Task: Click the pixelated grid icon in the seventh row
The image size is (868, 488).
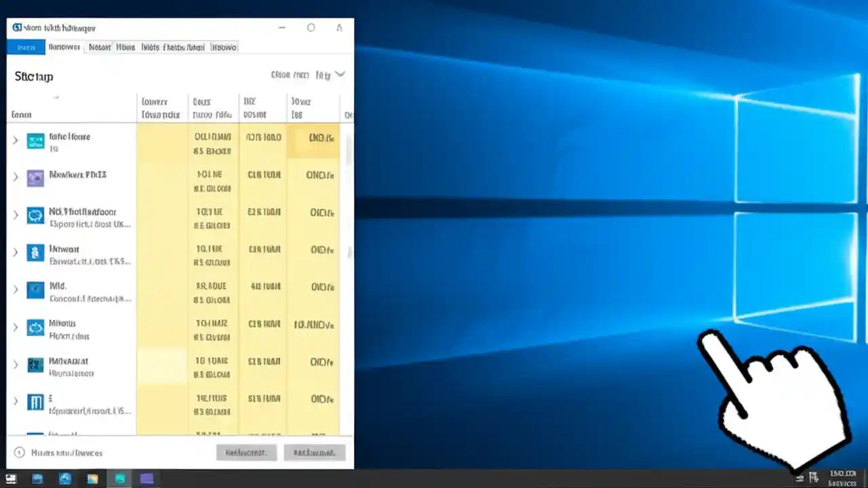Action: coord(35,365)
